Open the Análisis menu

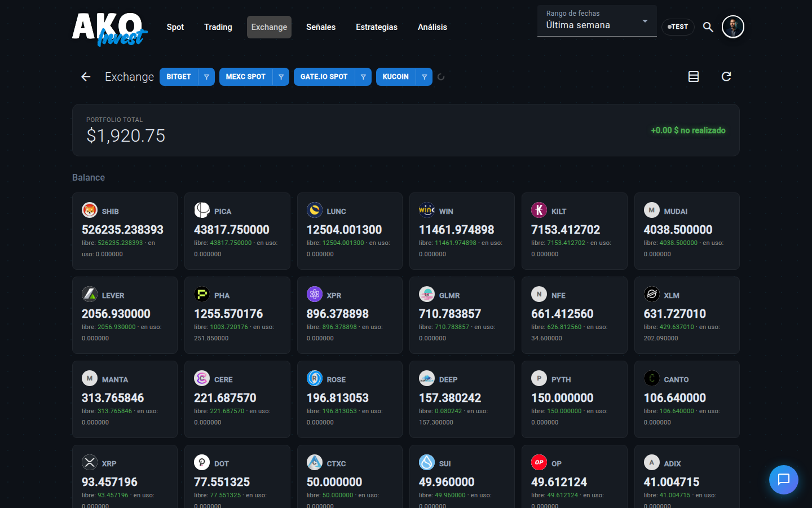tap(433, 27)
